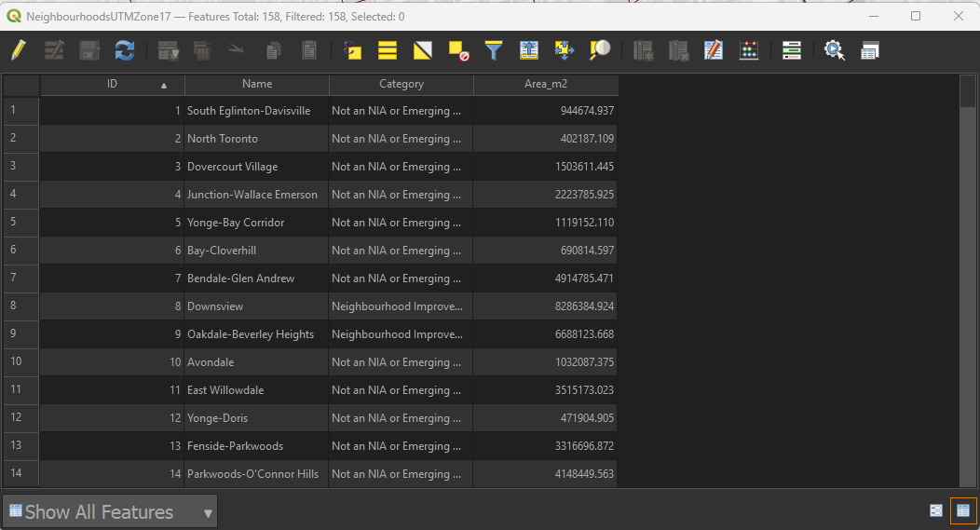The image size is (980, 530).
Task: Toggle editing mode with the pencil icon
Action: (19, 50)
